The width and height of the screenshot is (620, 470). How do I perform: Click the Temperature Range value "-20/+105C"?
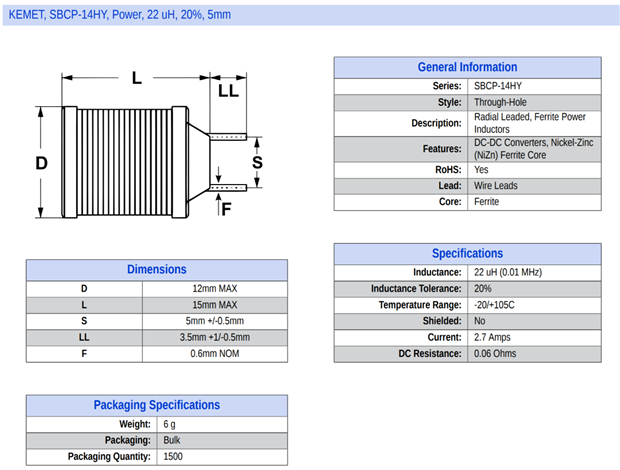click(494, 305)
